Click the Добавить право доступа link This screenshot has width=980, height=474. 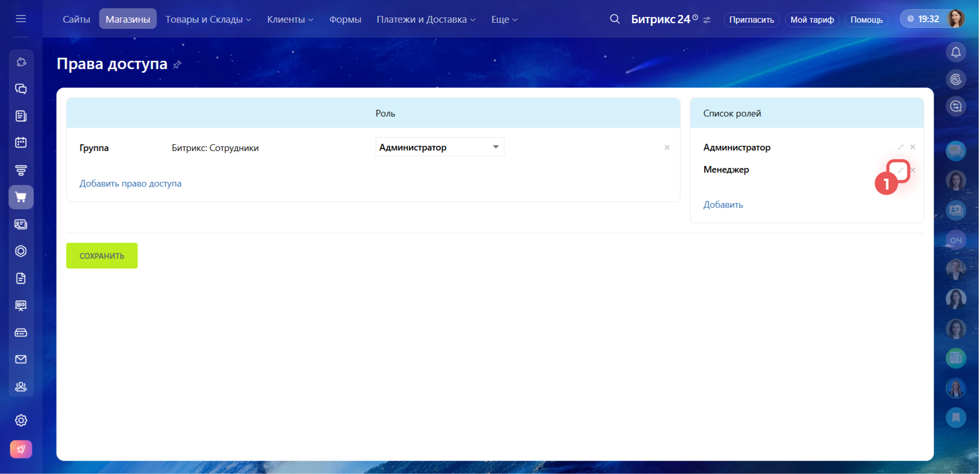(x=130, y=183)
